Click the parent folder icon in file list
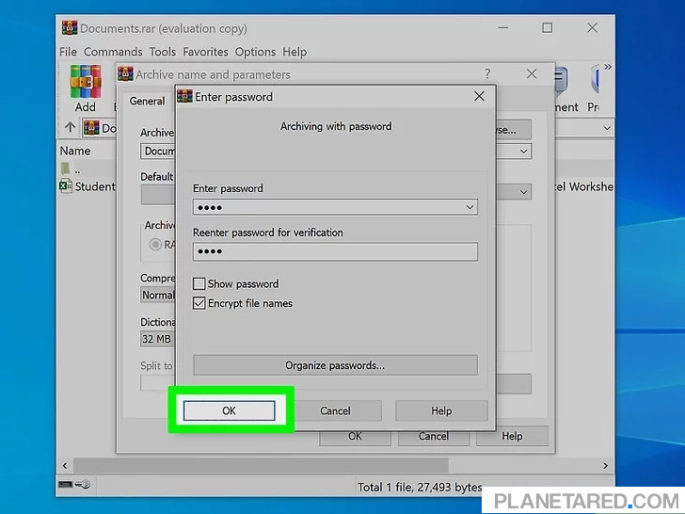Screen dimensions: 685x514 [66, 168]
